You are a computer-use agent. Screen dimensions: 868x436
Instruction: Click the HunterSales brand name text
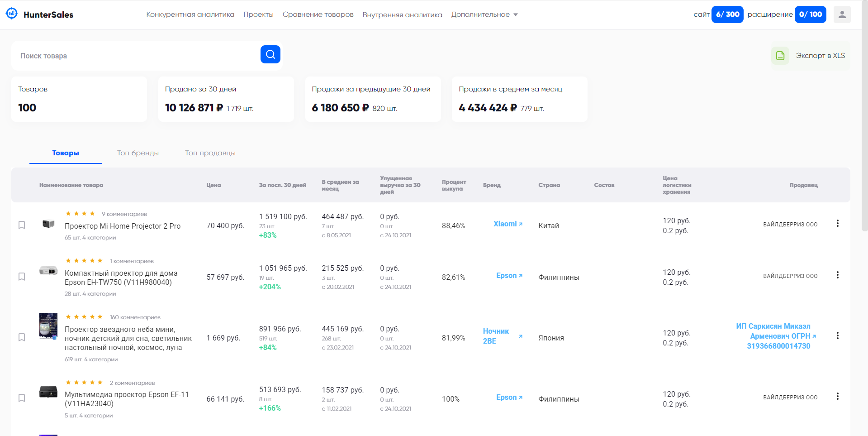pyautogui.click(x=48, y=14)
